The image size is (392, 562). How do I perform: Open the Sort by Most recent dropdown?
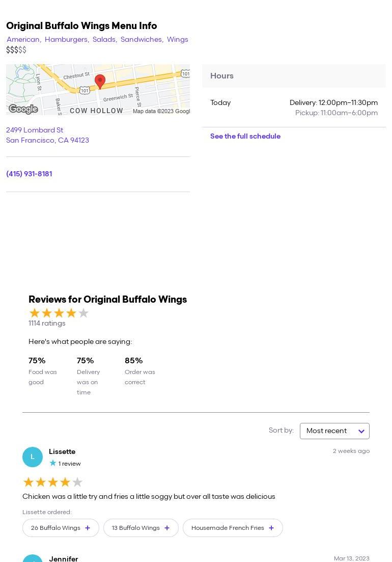point(334,431)
